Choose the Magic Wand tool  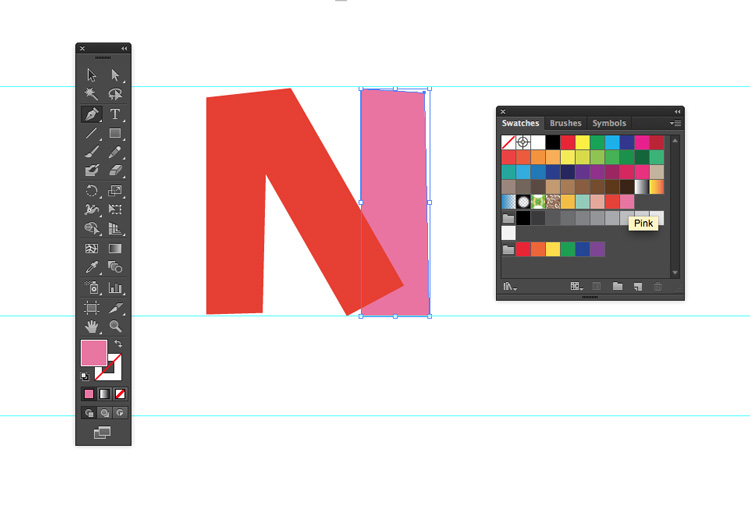(91, 94)
